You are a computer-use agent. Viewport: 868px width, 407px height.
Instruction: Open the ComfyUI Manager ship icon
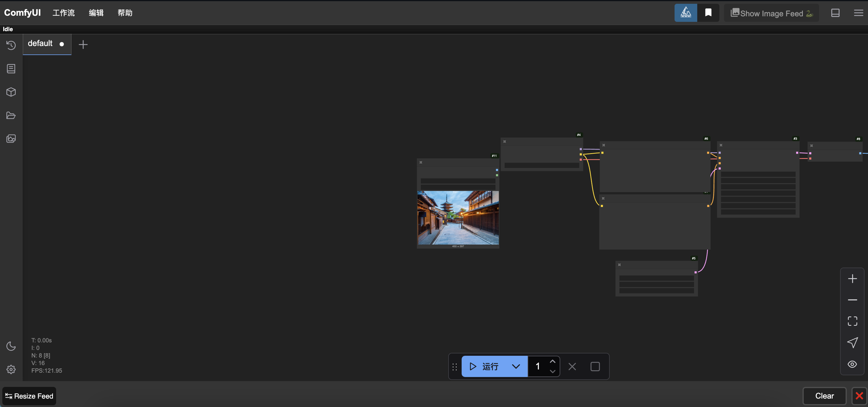tap(685, 13)
